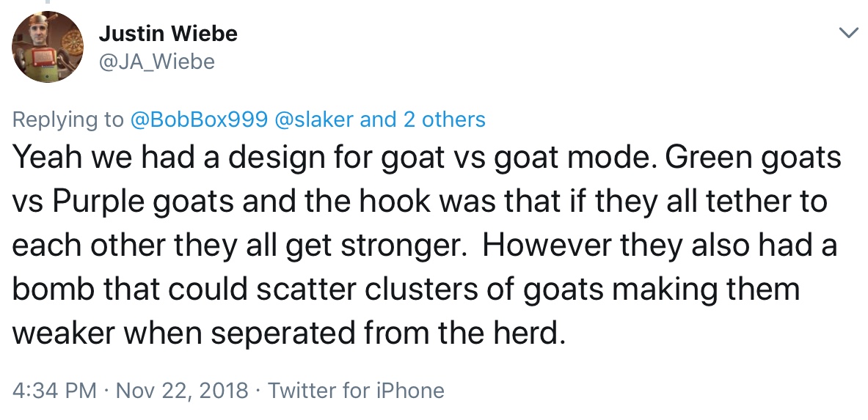Screen dimensions: 868x420
Task: Click the phrase "Green goats" in tweet
Action: click(x=753, y=159)
